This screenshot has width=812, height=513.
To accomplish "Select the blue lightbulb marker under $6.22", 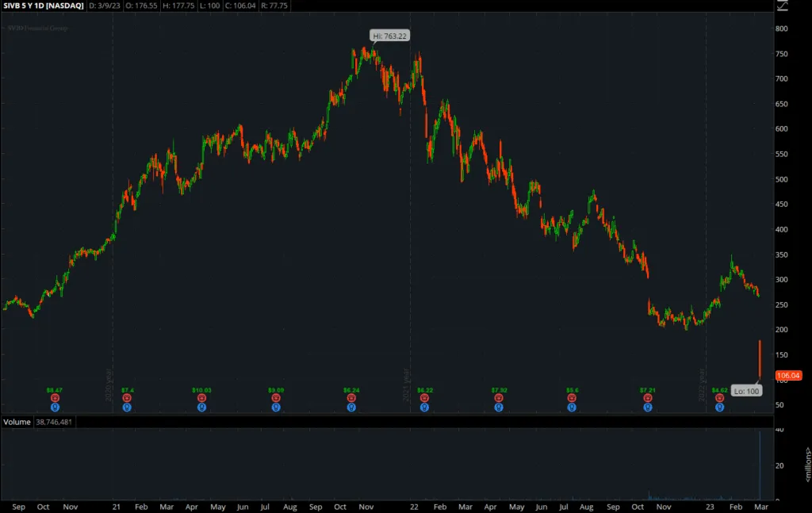I will tap(424, 406).
